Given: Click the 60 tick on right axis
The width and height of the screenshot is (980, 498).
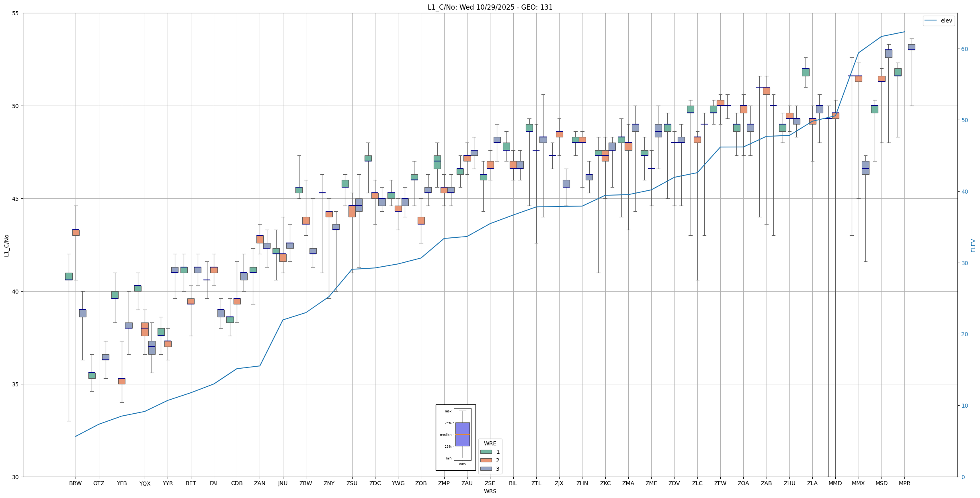Looking at the screenshot, I should coord(964,49).
